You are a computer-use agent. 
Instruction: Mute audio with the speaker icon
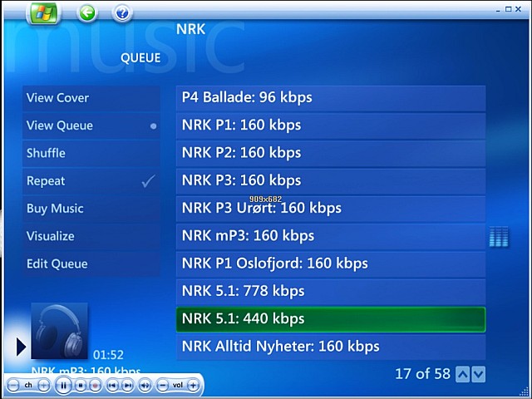click(x=145, y=386)
